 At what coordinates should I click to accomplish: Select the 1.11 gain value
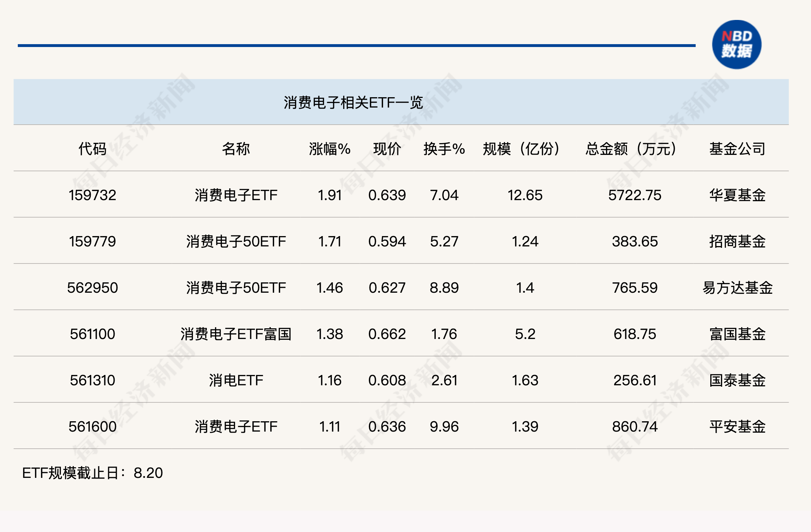(330, 427)
